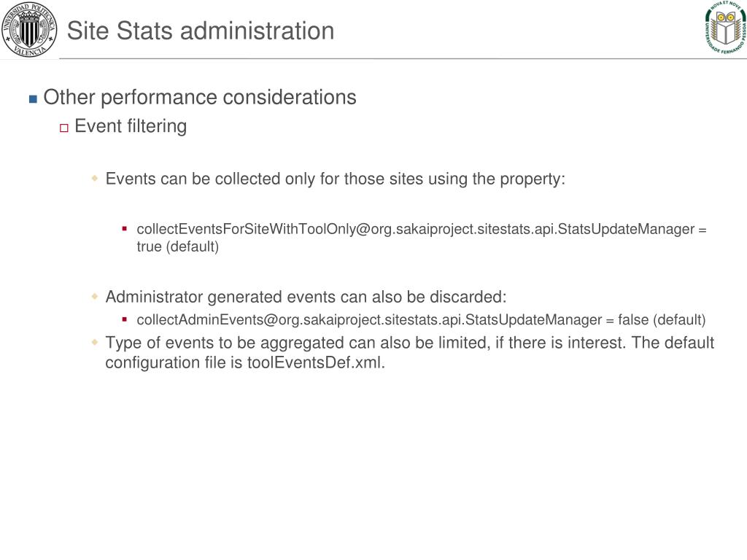Click the red bullet before collectAdminEvents property
This screenshot has height=560, width=747.
click(124, 319)
